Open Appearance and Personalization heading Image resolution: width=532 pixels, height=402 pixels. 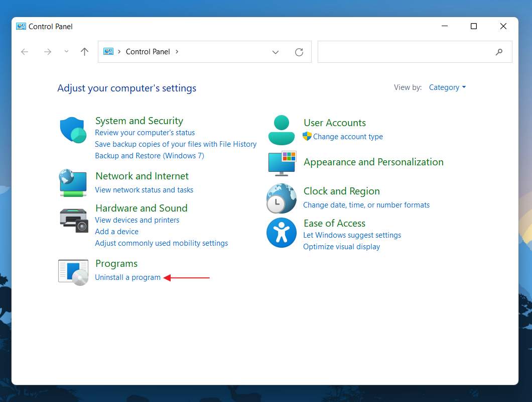(x=373, y=162)
